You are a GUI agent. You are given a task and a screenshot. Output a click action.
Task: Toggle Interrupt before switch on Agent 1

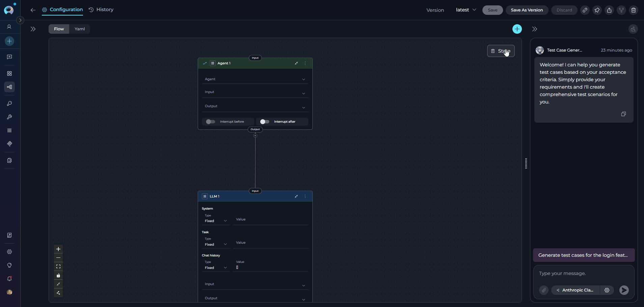click(x=211, y=122)
